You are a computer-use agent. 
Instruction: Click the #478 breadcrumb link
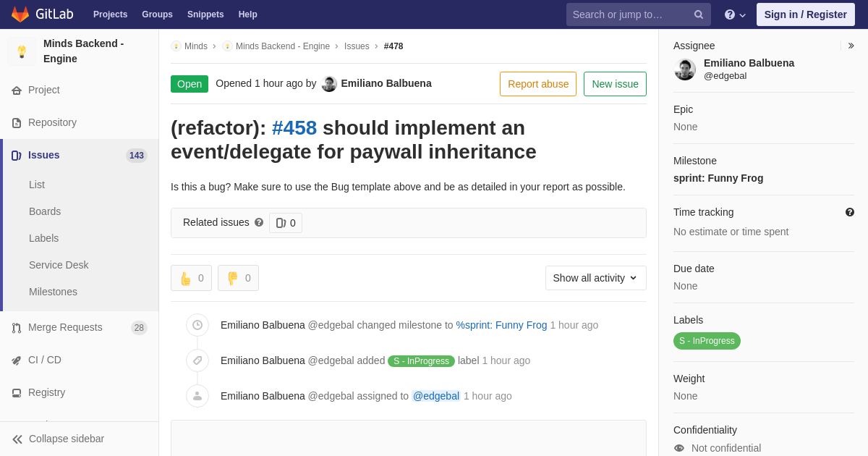pos(393,46)
